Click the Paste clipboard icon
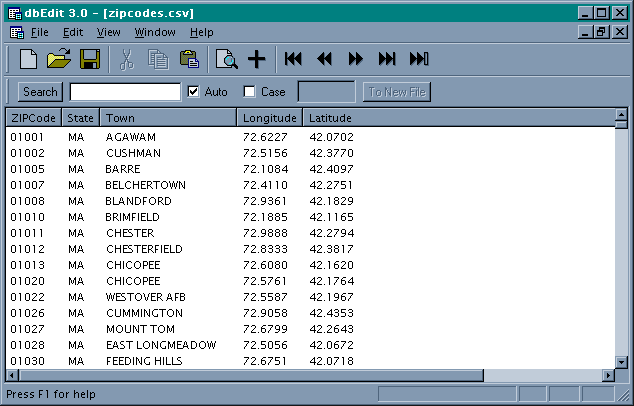634x406 pixels. [189, 59]
